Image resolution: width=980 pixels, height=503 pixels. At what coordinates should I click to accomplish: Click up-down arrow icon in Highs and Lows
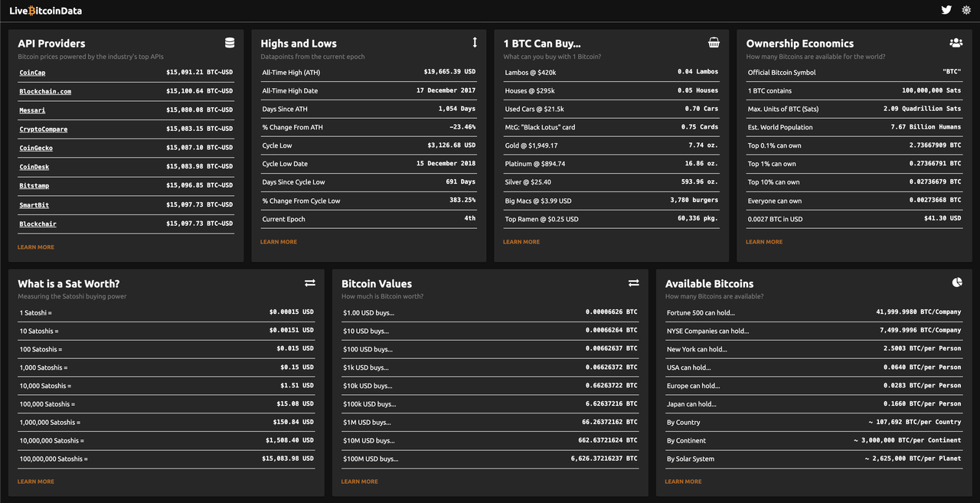pos(475,43)
